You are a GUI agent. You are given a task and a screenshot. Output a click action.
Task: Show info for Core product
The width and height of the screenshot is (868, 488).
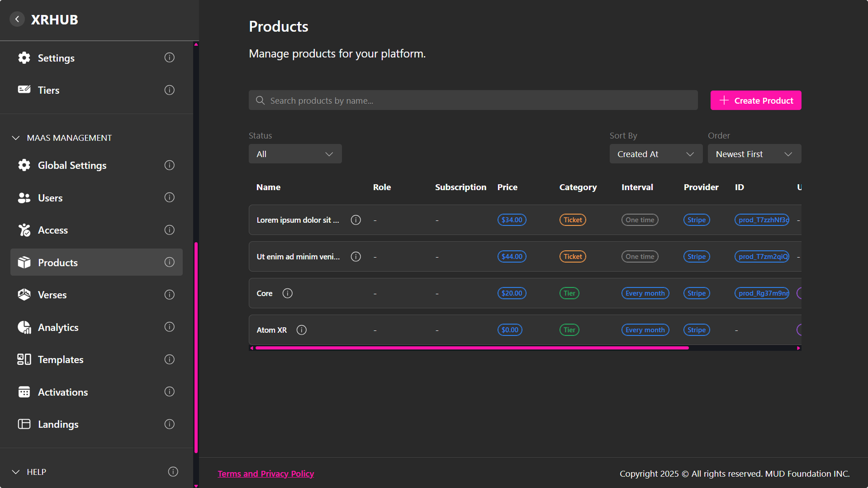287,293
